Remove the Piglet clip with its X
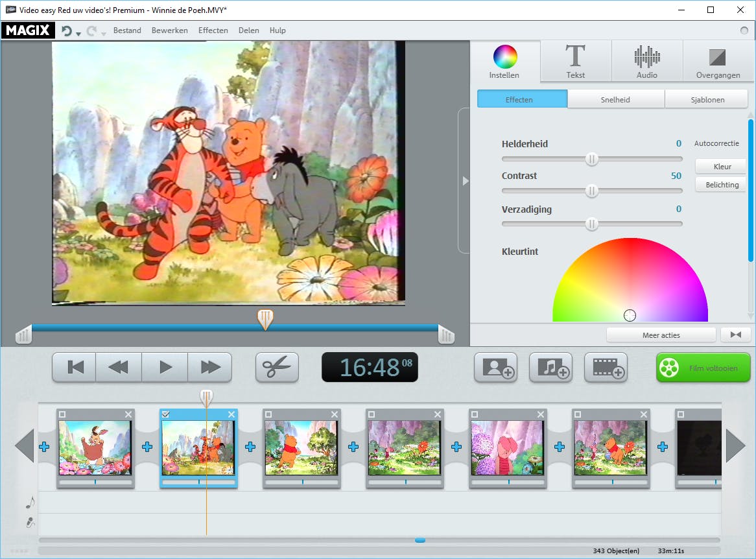This screenshot has width=756, height=559. 541,414
